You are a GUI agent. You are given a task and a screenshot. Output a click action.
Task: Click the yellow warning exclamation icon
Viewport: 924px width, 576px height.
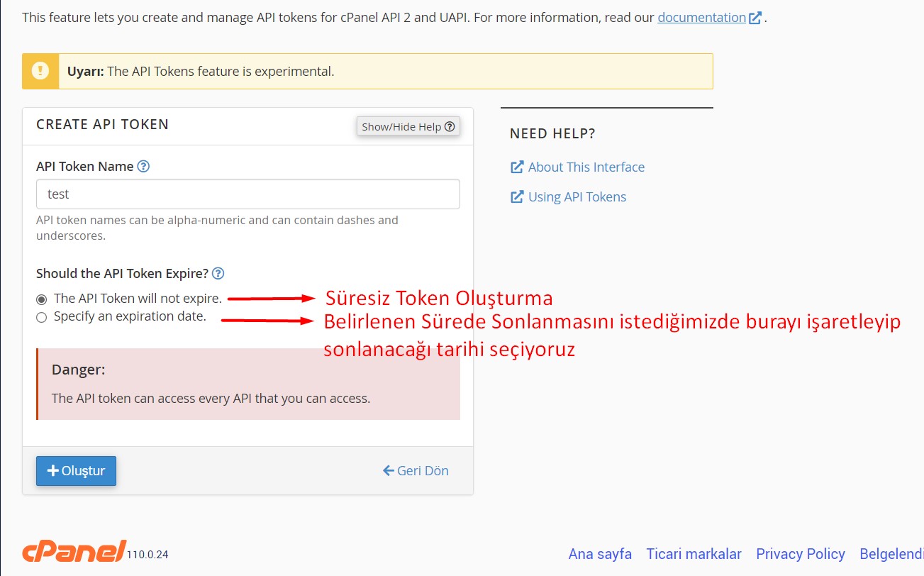pos(40,71)
